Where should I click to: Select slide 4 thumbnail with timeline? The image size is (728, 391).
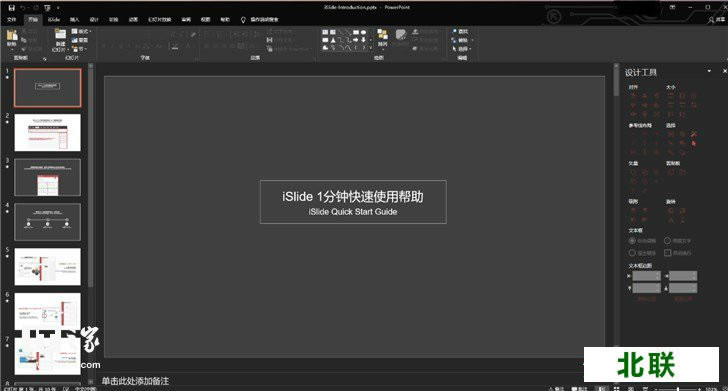point(47,222)
